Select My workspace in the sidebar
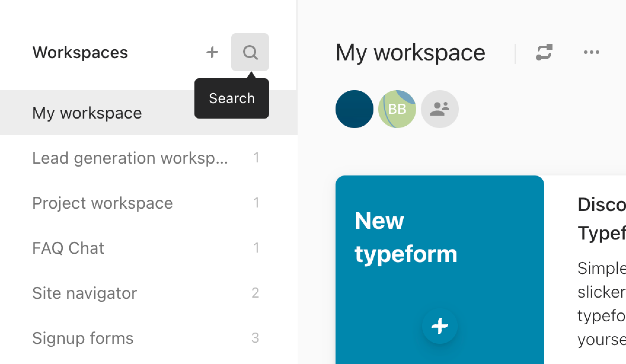The height and width of the screenshot is (364, 626). [x=149, y=113]
